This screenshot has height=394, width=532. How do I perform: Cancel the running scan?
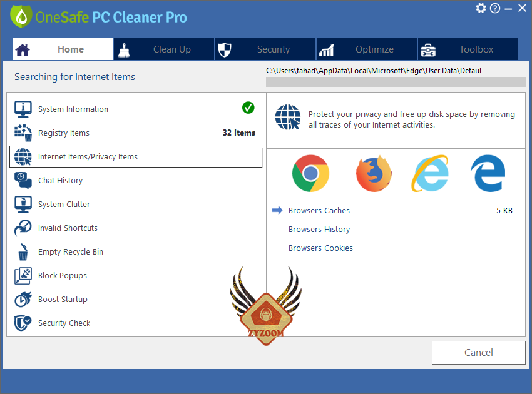pos(478,353)
